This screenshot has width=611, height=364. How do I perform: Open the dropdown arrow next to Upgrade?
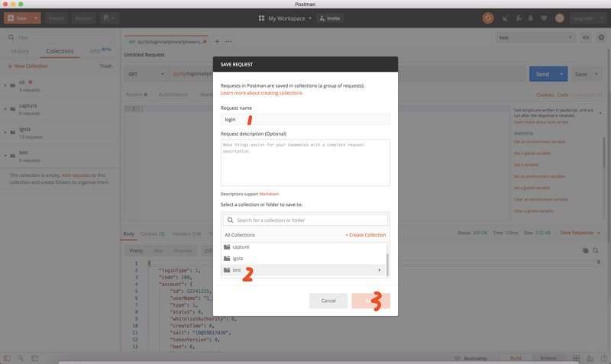click(x=602, y=18)
